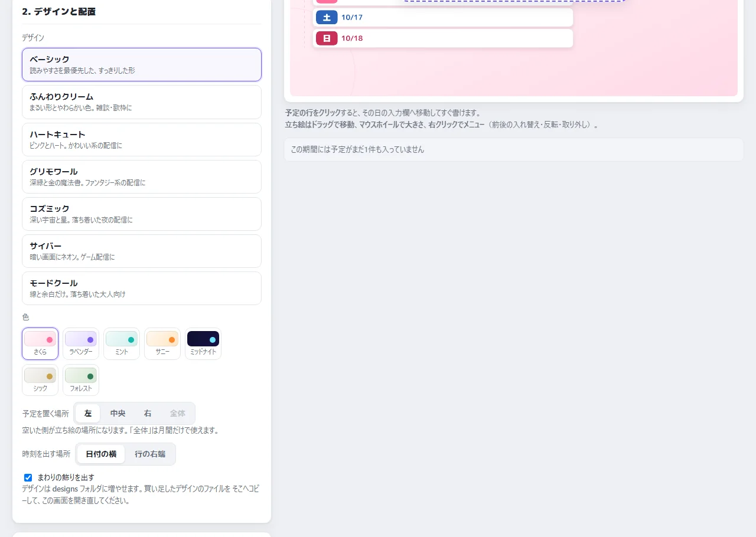Switch to the ミッドナイト color swatch

(x=203, y=343)
